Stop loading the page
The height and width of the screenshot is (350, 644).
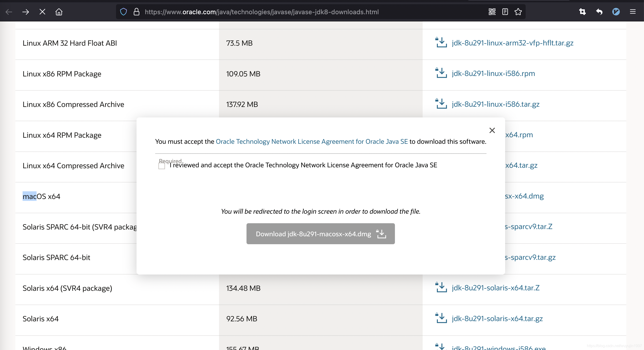point(42,12)
